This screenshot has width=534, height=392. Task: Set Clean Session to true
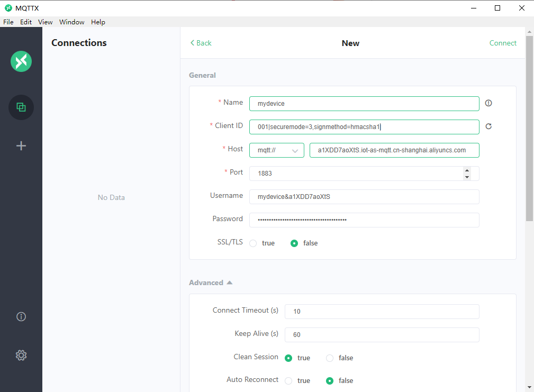pyautogui.click(x=288, y=358)
